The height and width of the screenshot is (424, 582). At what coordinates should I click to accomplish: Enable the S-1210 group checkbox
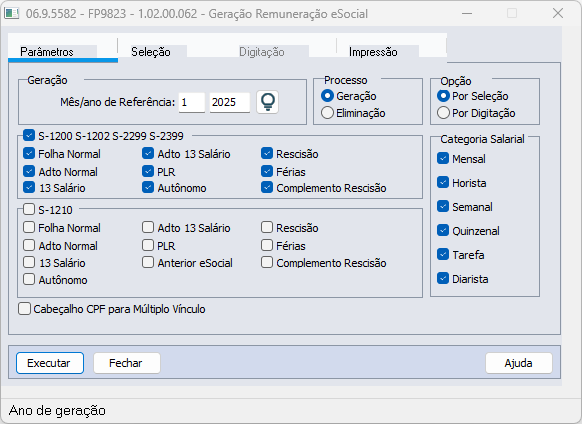point(29,209)
